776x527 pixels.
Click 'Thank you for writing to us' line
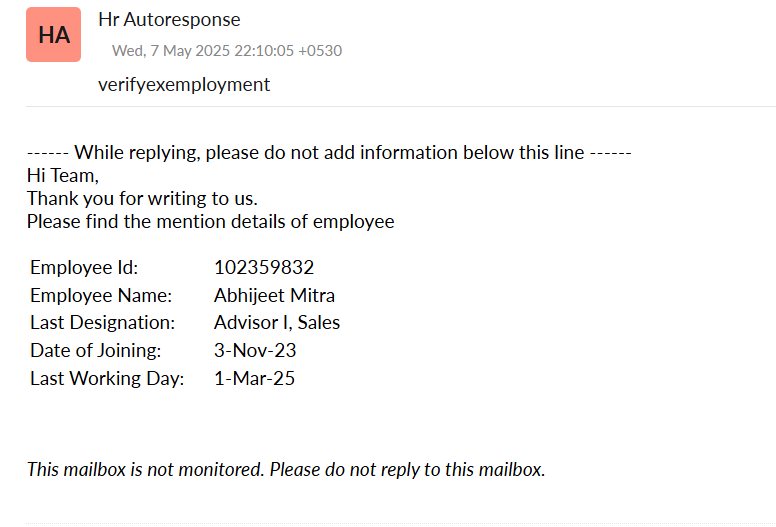(142, 198)
